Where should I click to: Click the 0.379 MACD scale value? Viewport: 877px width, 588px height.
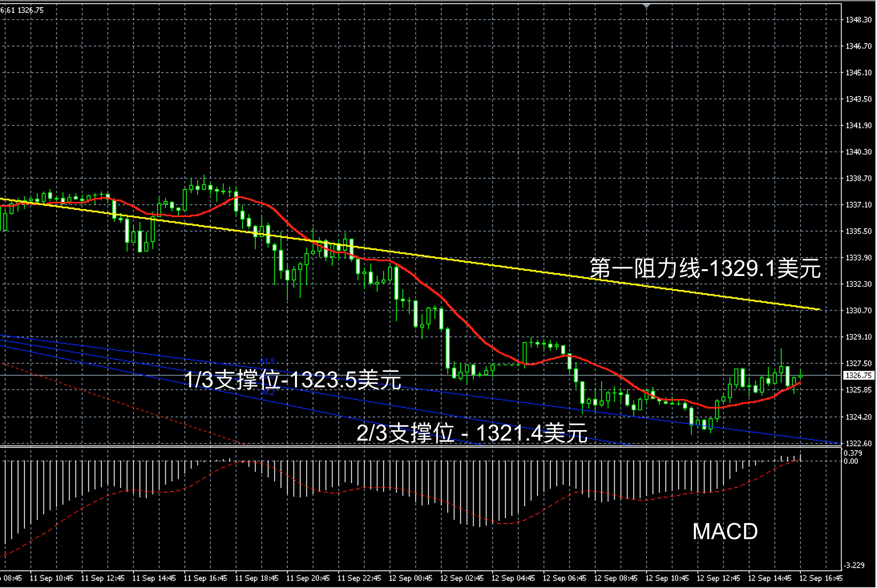coord(853,453)
